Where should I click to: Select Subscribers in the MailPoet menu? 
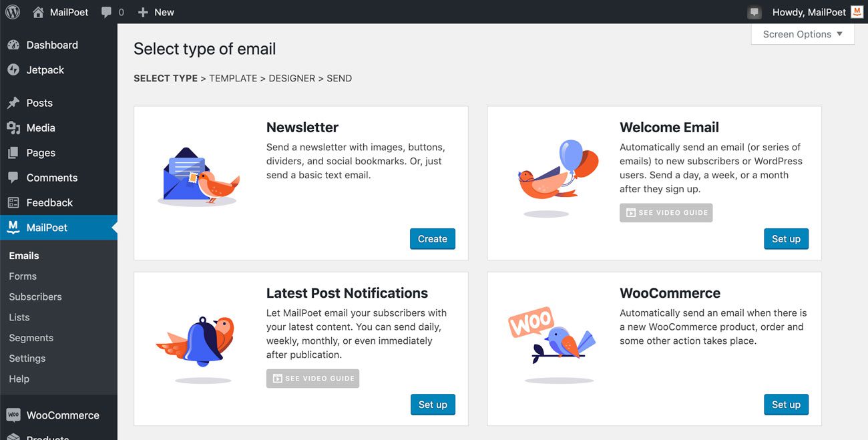coord(35,296)
